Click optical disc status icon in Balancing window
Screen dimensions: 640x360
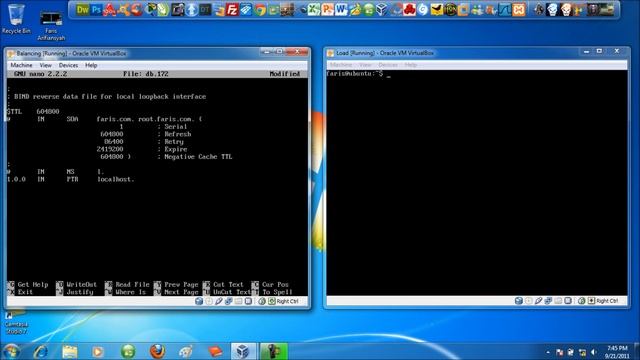(x=209, y=301)
